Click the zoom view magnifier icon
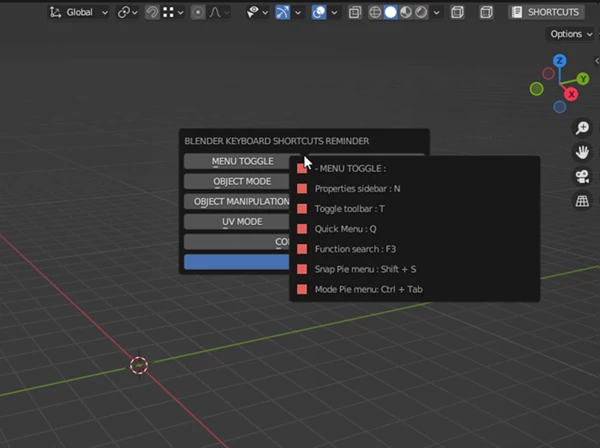600x448 pixels. tap(582, 128)
